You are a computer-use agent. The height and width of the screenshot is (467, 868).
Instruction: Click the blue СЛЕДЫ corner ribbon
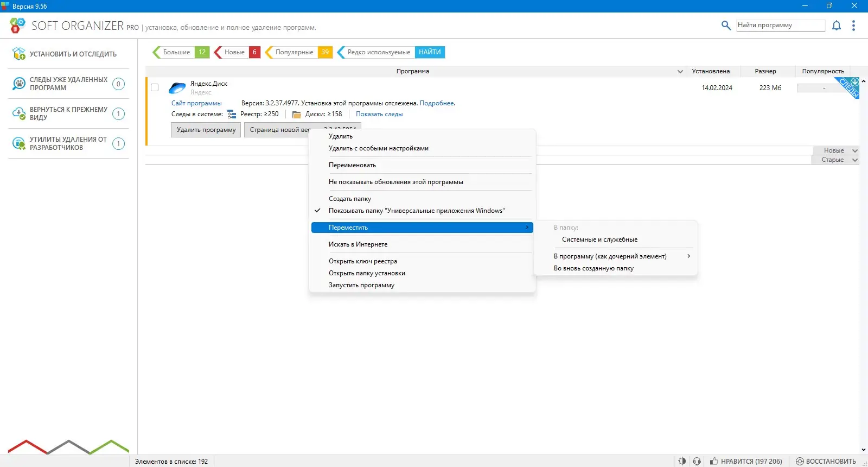pyautogui.click(x=848, y=87)
